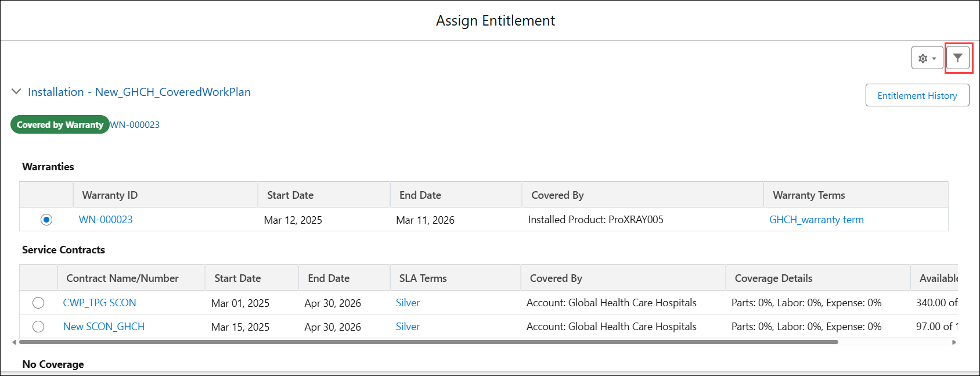The image size is (980, 376).
Task: Click the Service Contracts heading
Action: 63,250
